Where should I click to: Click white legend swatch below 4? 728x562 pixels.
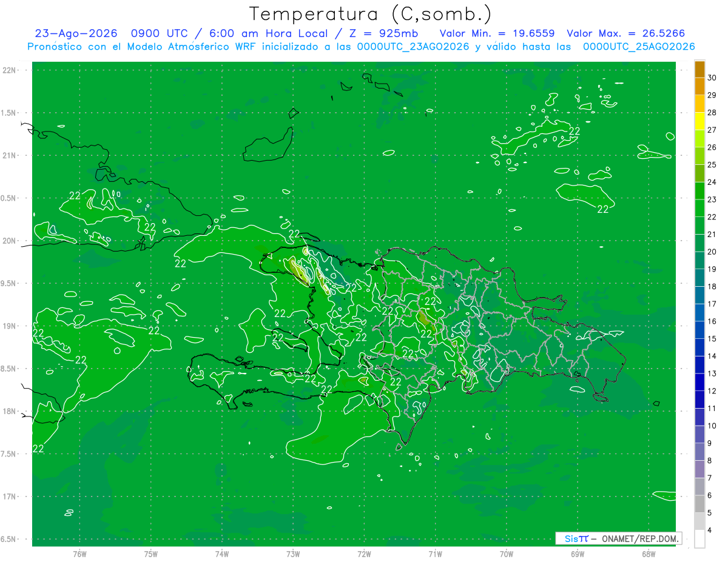click(699, 539)
